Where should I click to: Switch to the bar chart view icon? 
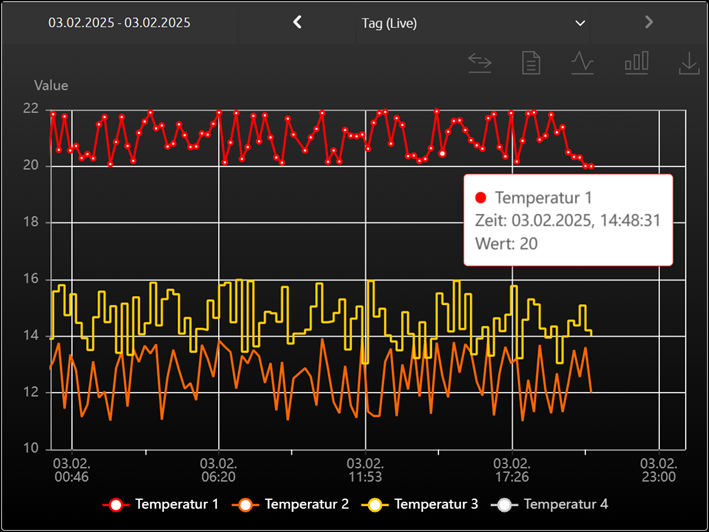pyautogui.click(x=636, y=63)
